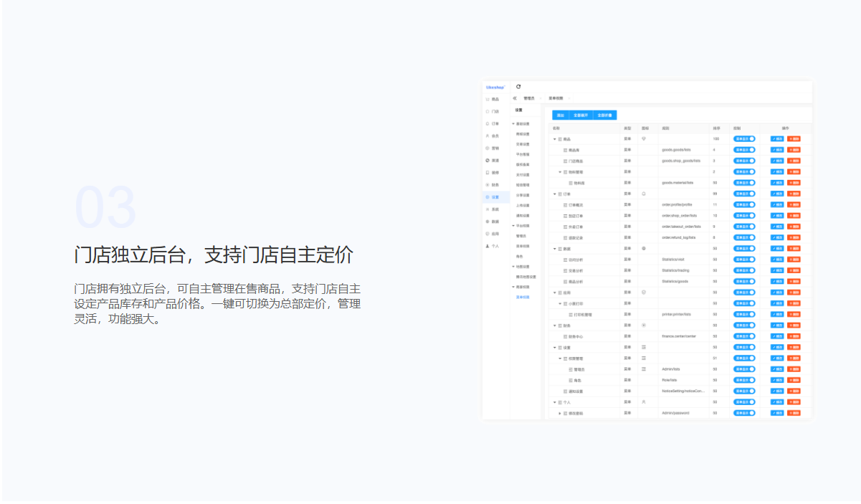The height and width of the screenshot is (504, 861).
Task: Open 财务 finance section in the sidebar
Action: tap(487, 184)
